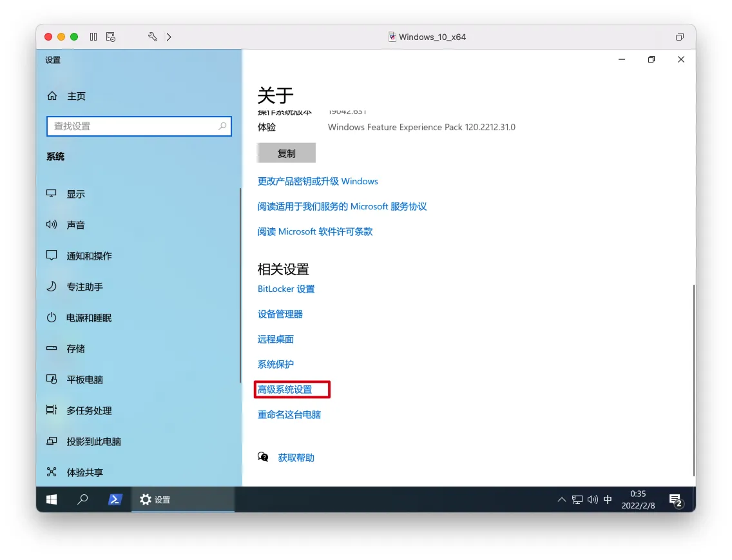Click the overlapping-windows icon at title bar right
Screen dimensions: 732x560
click(x=680, y=37)
